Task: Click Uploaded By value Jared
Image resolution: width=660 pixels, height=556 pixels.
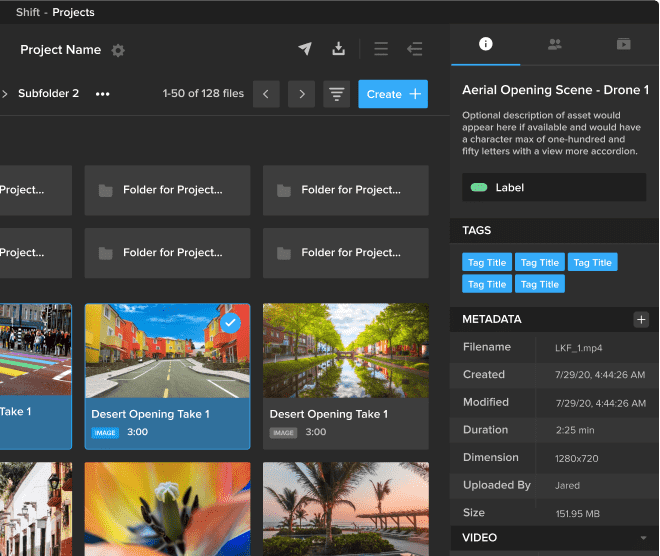Action: tap(567, 485)
